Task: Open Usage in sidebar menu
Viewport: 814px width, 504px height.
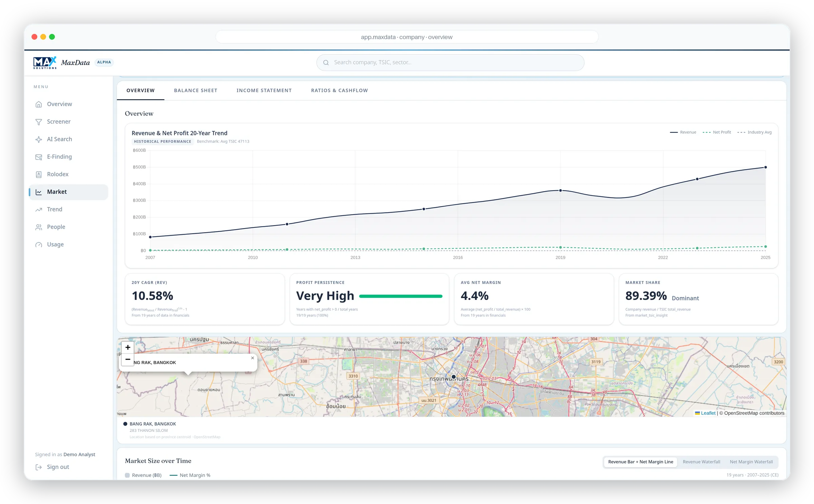Action: 69,244
